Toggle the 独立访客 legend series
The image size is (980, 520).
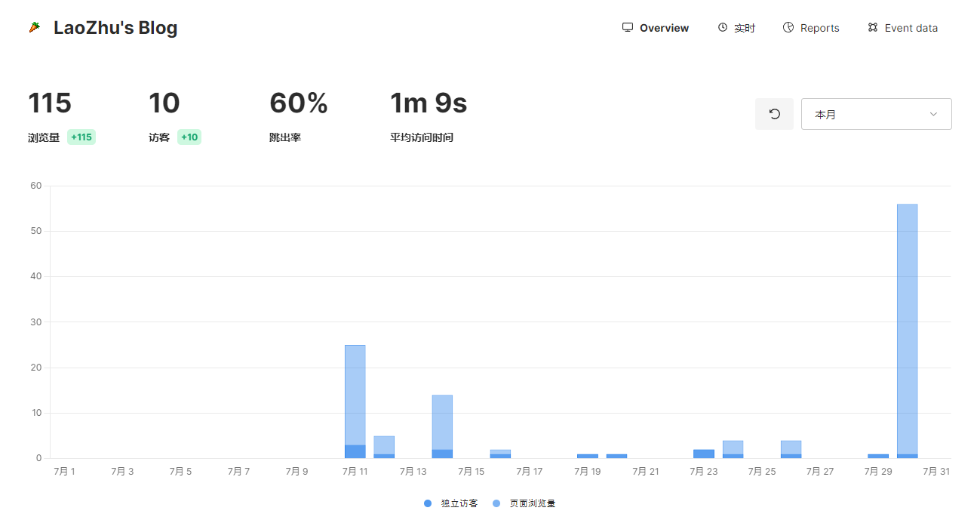pyautogui.click(x=450, y=503)
